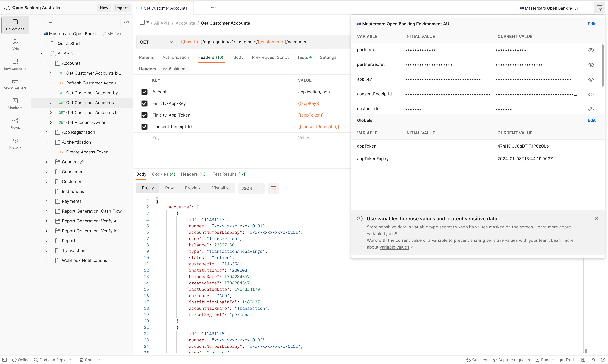The image size is (608, 364).
Task: Click the environment quick look icon
Action: point(599,8)
